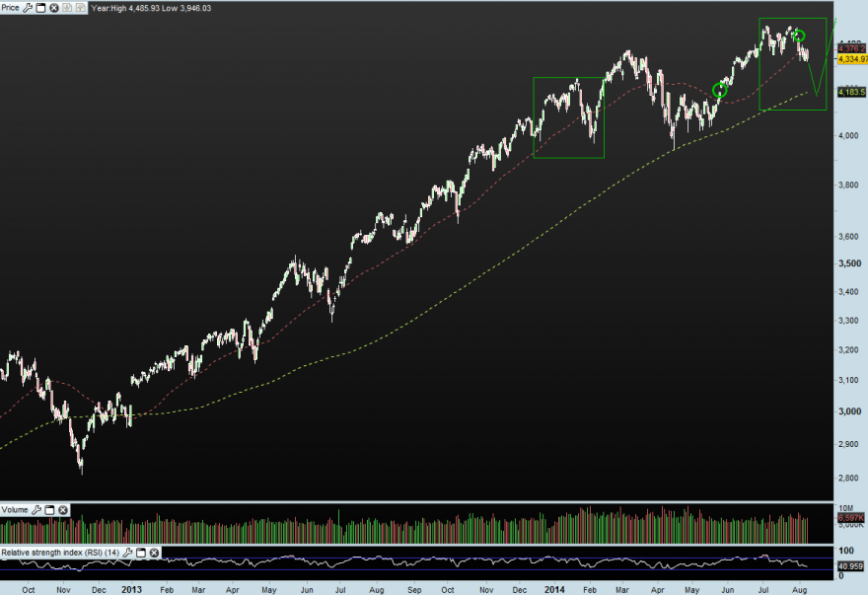Open Price panel wrench settings
868x595 pixels.
(x=28, y=8)
